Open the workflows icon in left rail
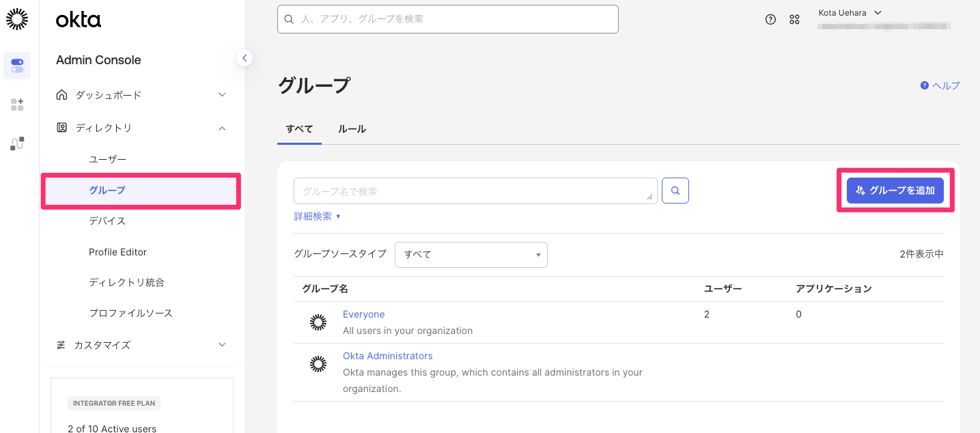 (x=17, y=143)
